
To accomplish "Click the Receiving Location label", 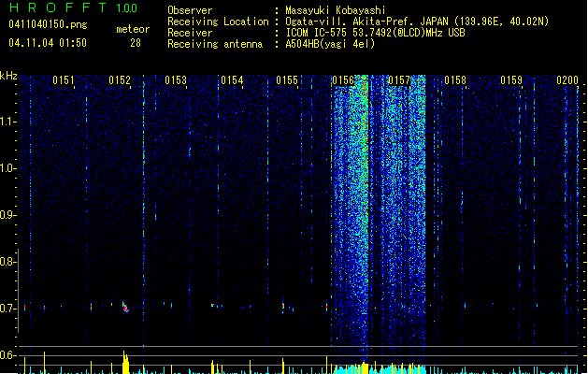I will [218, 22].
